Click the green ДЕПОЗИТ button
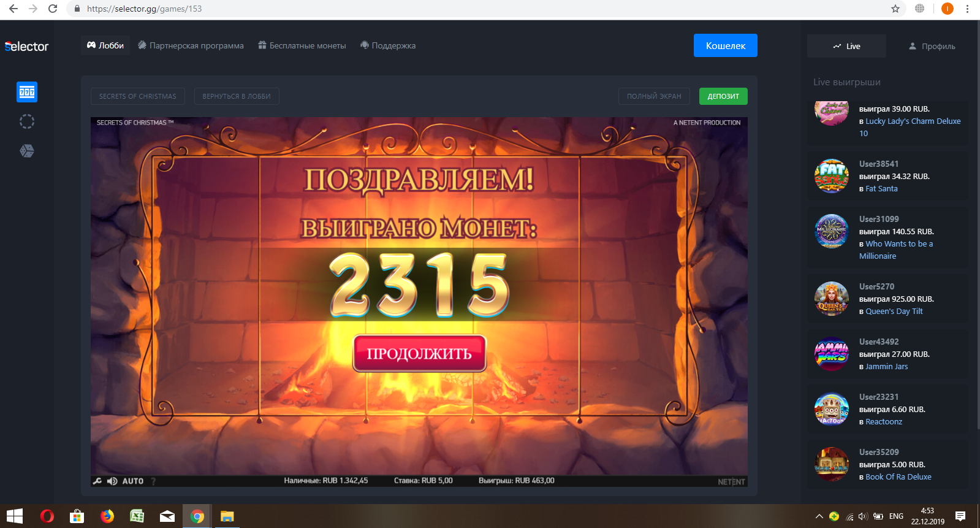 (723, 96)
